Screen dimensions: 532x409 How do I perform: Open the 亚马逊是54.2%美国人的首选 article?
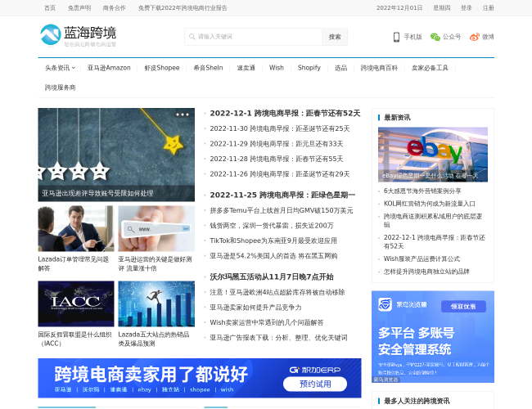(273, 256)
